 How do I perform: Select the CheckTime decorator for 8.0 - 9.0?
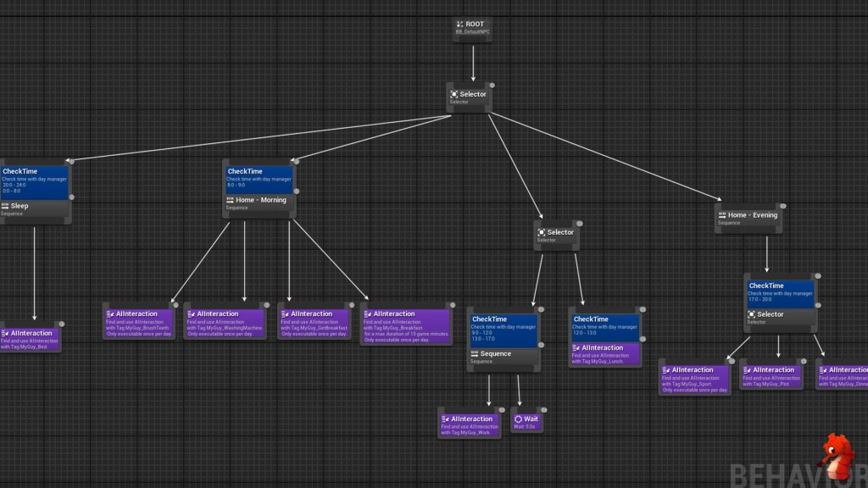click(x=259, y=178)
